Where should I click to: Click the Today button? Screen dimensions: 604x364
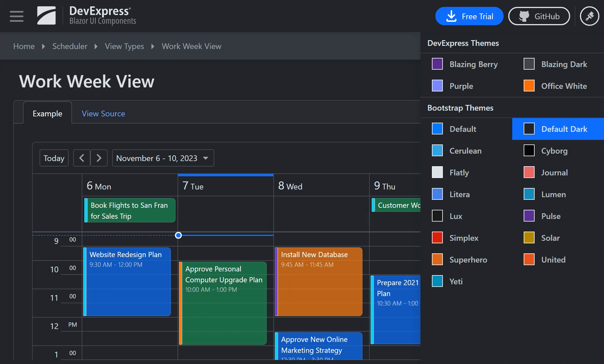tap(54, 158)
